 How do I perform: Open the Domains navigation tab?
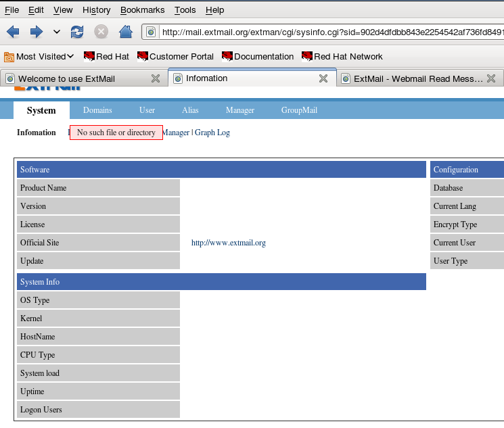[x=97, y=110]
